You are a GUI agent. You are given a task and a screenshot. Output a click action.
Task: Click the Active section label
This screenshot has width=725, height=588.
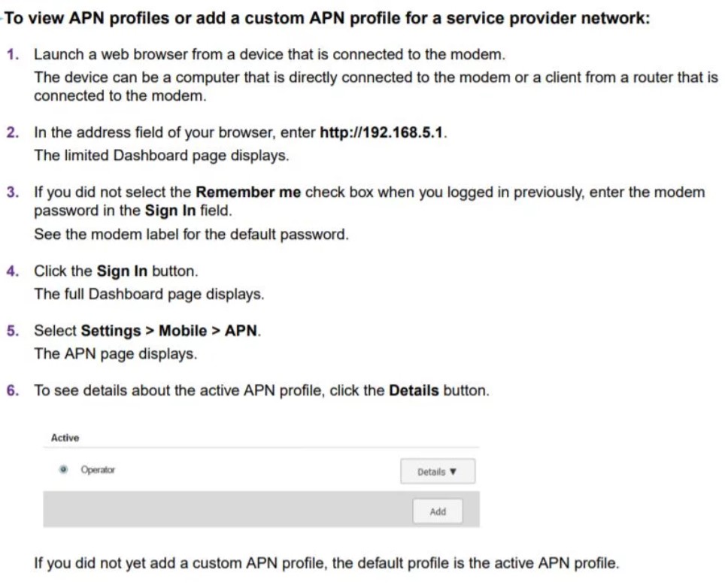[65, 438]
